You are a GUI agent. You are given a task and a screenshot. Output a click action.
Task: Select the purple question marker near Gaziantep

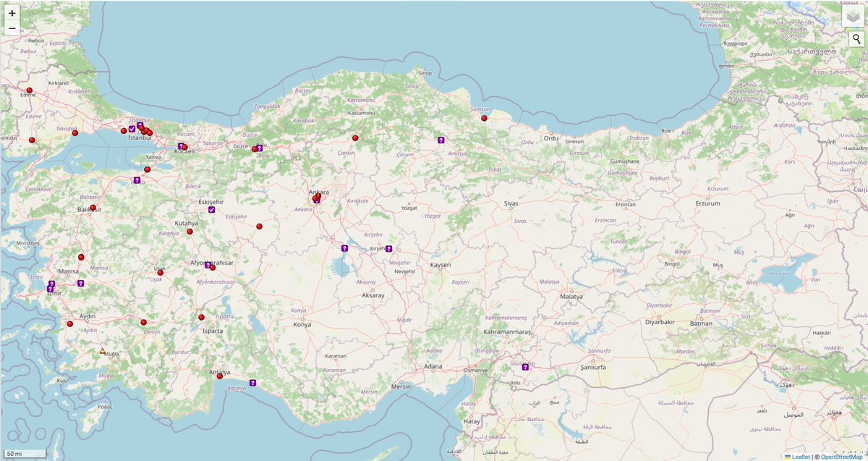pyautogui.click(x=525, y=367)
